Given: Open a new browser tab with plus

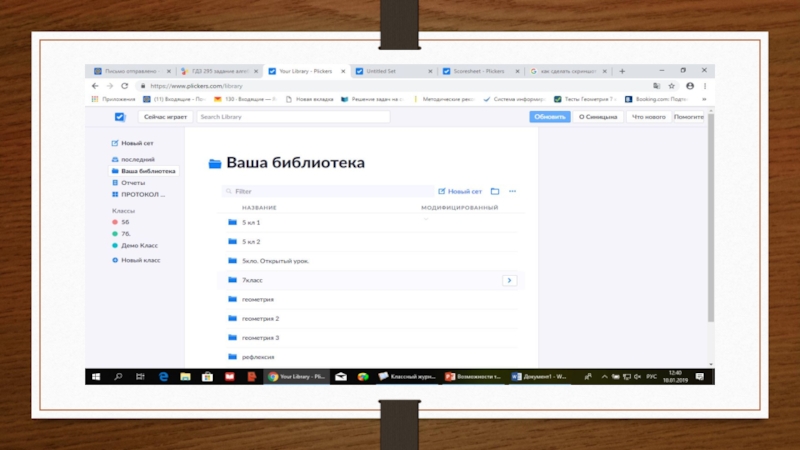Looking at the screenshot, I should pos(622,71).
